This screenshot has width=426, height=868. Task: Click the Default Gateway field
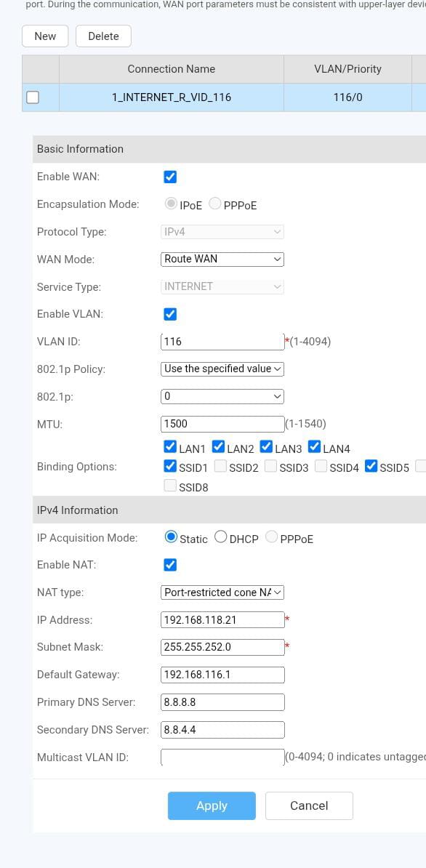222,675
